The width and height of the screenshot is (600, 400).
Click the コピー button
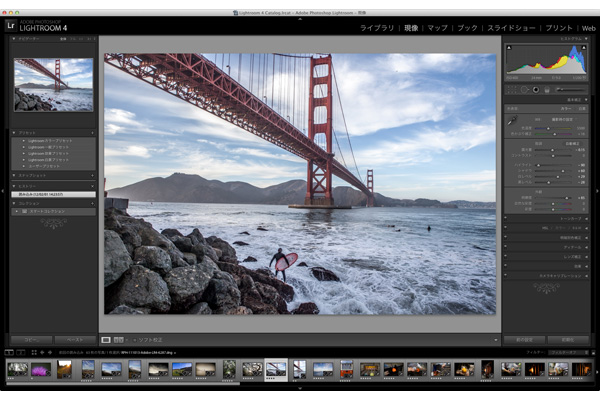pyautogui.click(x=30, y=340)
